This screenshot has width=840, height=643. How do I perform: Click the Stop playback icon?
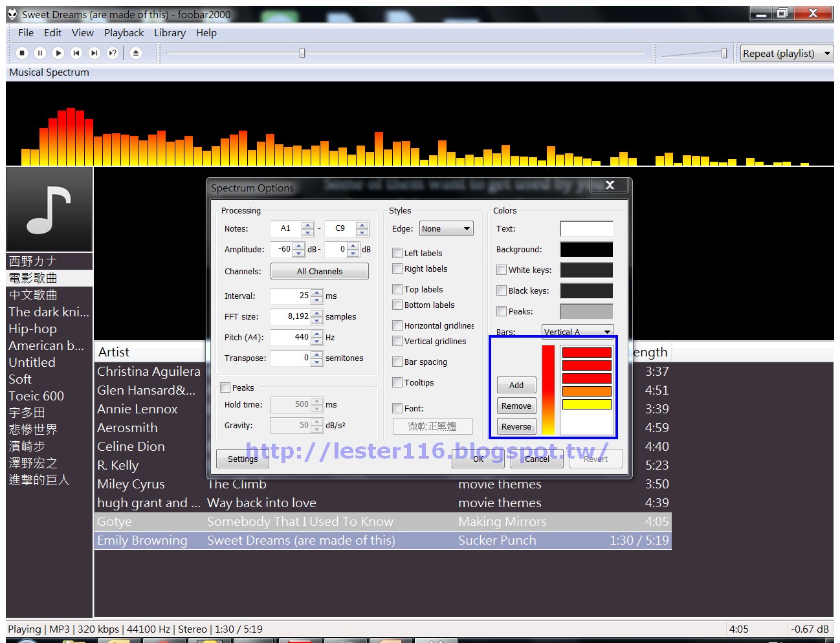[x=21, y=52]
